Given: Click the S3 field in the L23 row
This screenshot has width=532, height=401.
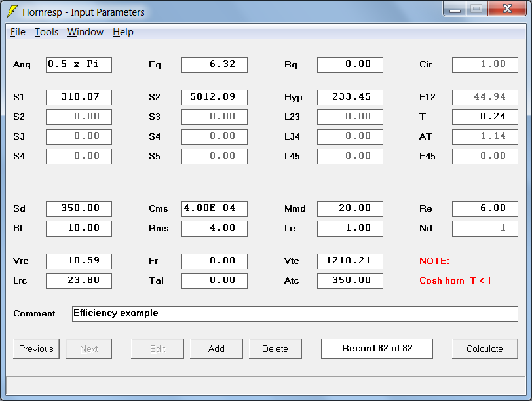Looking at the screenshot, I should 214,117.
